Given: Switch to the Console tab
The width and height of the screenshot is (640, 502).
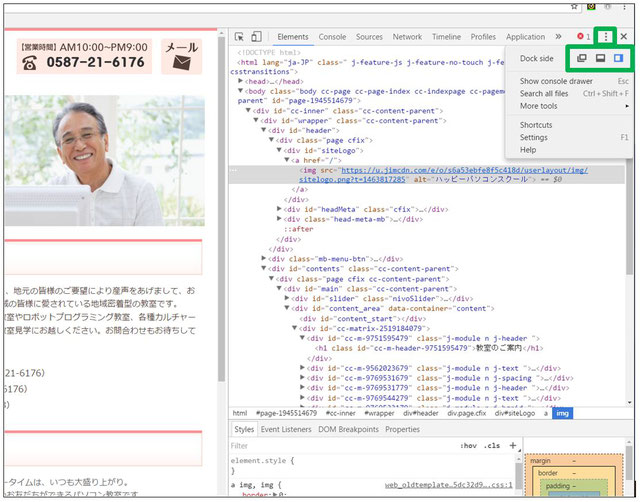Looking at the screenshot, I should (332, 37).
